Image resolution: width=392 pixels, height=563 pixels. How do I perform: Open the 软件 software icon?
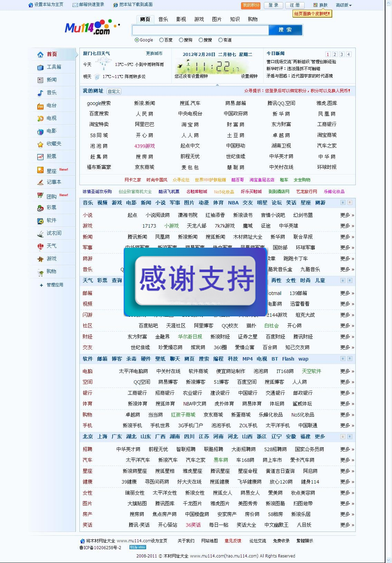click(40, 221)
